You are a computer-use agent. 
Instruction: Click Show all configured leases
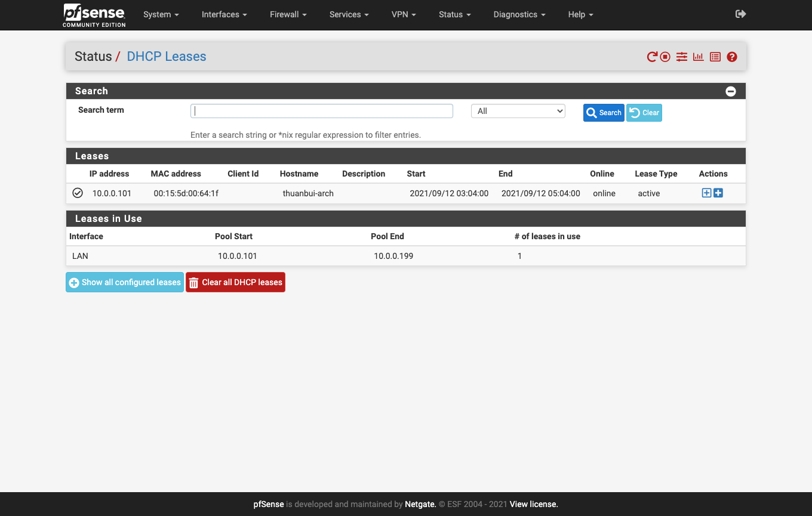[125, 282]
